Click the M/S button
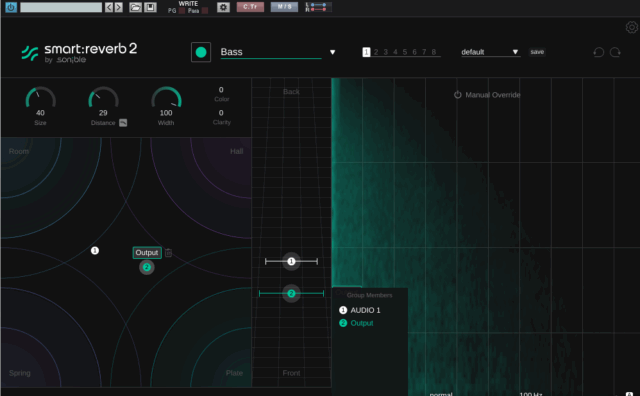640x396 pixels. pos(284,7)
